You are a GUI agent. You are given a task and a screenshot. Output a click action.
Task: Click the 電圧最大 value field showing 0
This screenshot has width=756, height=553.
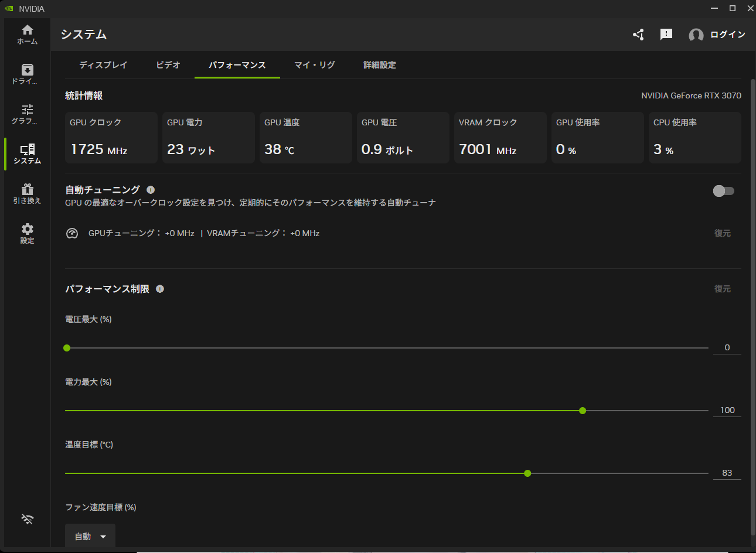727,347
